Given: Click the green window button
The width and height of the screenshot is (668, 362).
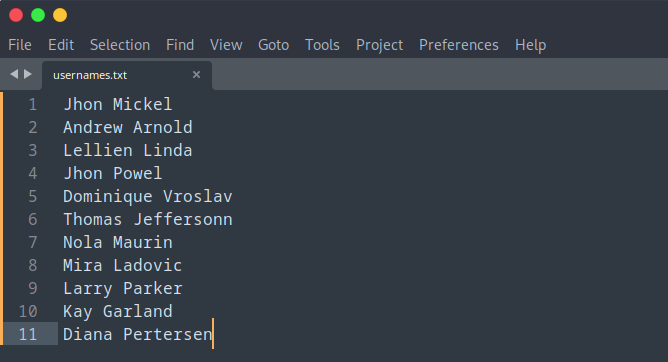Looking at the screenshot, I should pyautogui.click(x=38, y=15).
